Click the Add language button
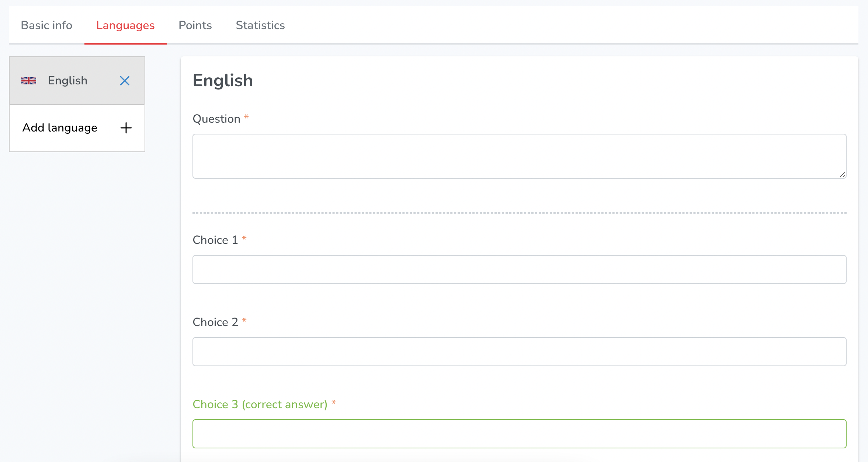This screenshot has width=868, height=462. pyautogui.click(x=60, y=128)
